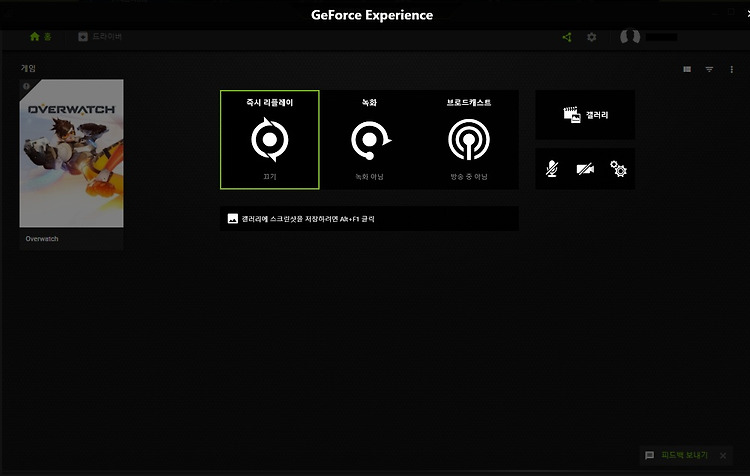Open the Broadcast (브로드캐스트) tile
The height and width of the screenshot is (476, 750).
(x=469, y=140)
